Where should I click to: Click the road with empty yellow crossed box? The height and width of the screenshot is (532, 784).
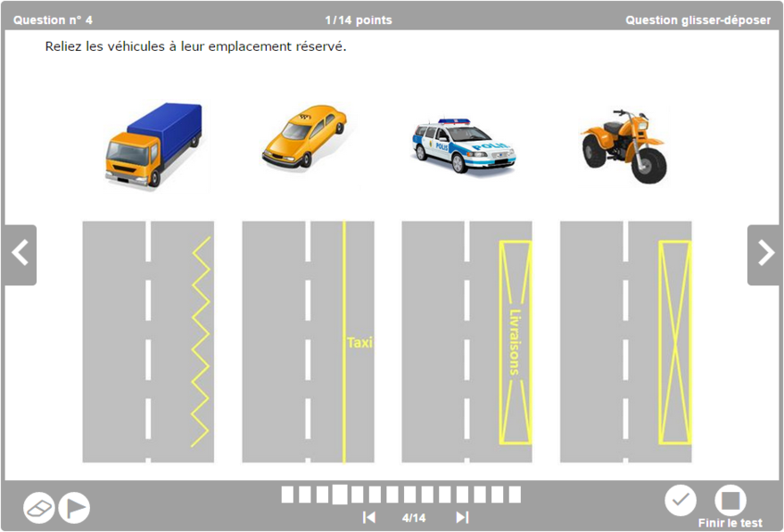[625, 342]
